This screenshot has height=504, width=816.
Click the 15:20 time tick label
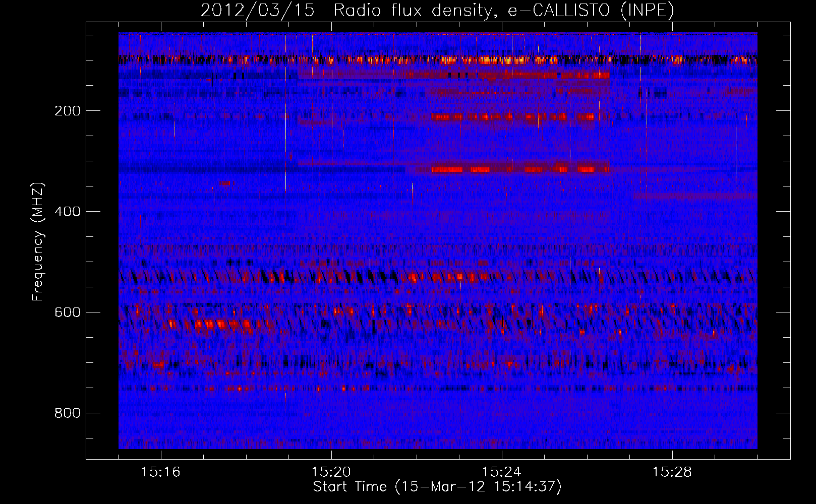pos(331,472)
